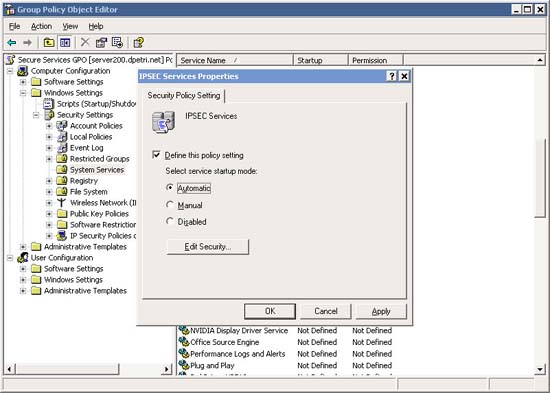
Task: Click the Up one level folder icon
Action: (x=49, y=43)
